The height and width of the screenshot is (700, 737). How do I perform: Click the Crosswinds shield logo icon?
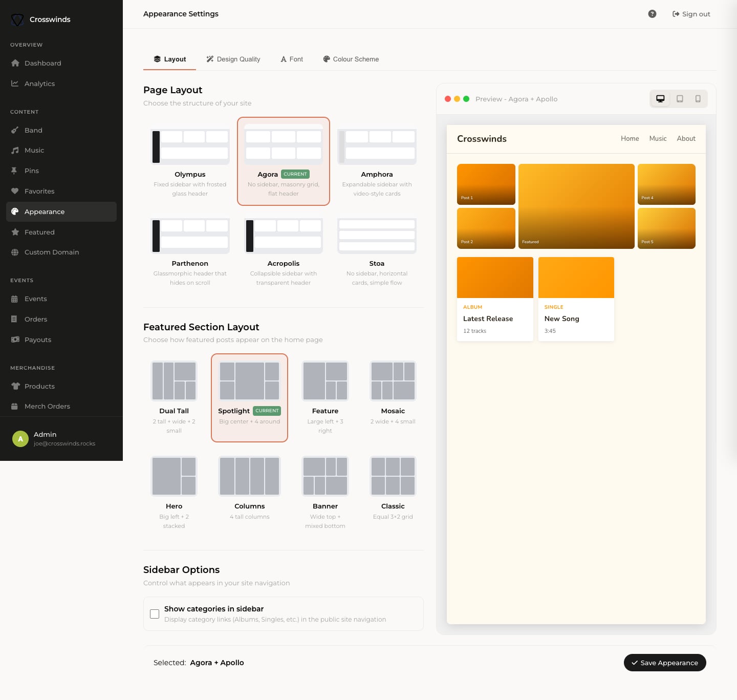tap(17, 19)
